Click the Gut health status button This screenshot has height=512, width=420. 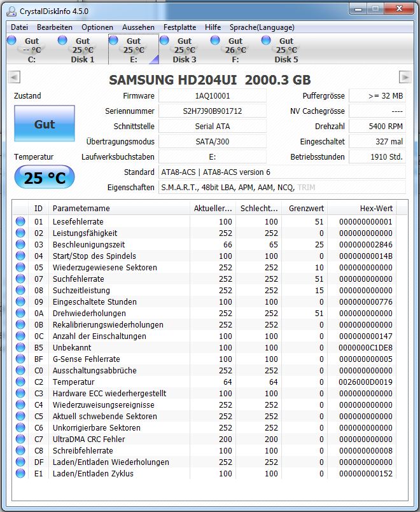point(45,123)
